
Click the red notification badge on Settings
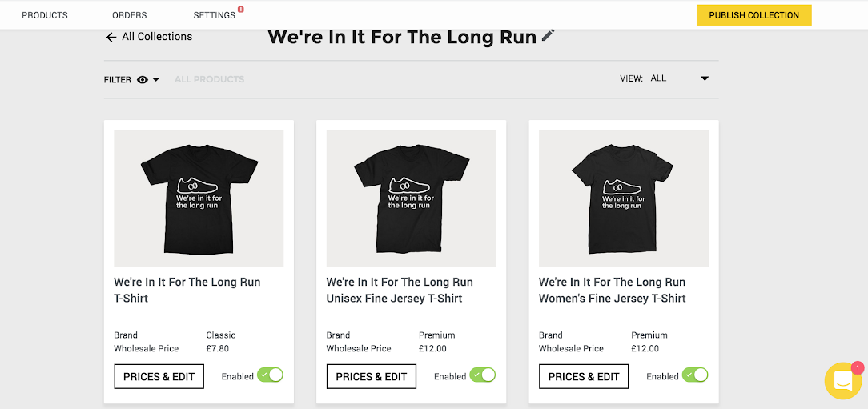(x=240, y=10)
